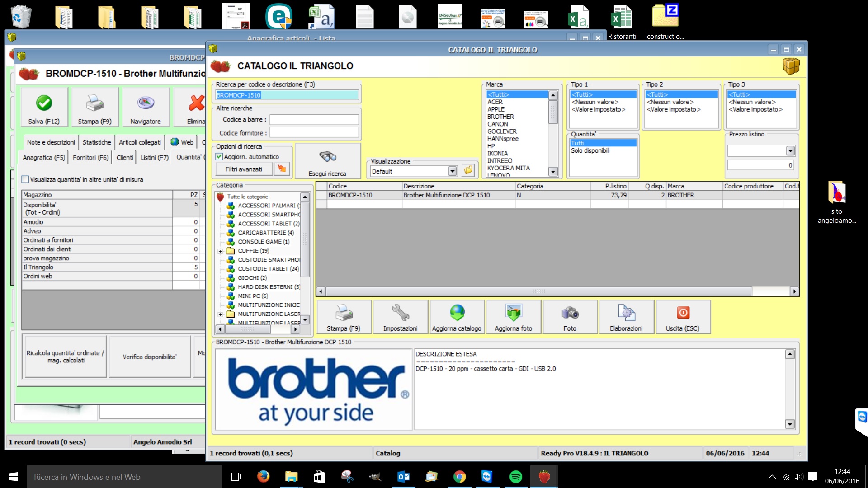Open Impostazioni tools button
This screenshot has height=488, width=868.
pos(400,317)
